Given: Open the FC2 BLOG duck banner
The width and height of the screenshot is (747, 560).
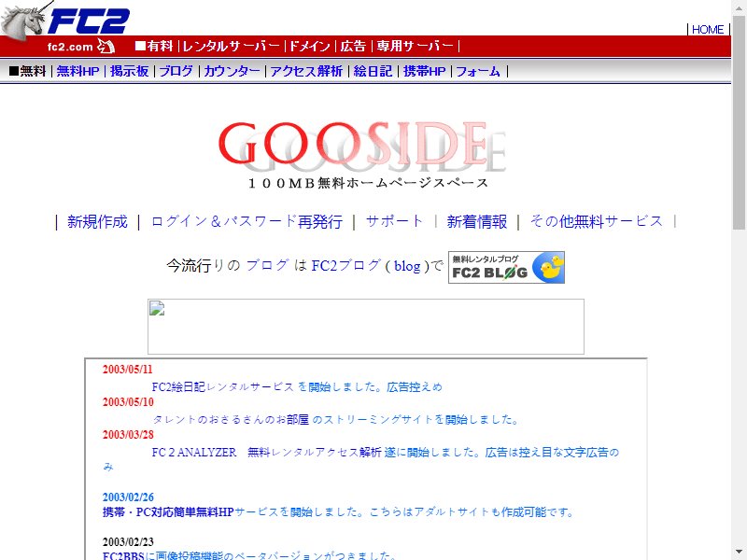Looking at the screenshot, I should pos(506,267).
